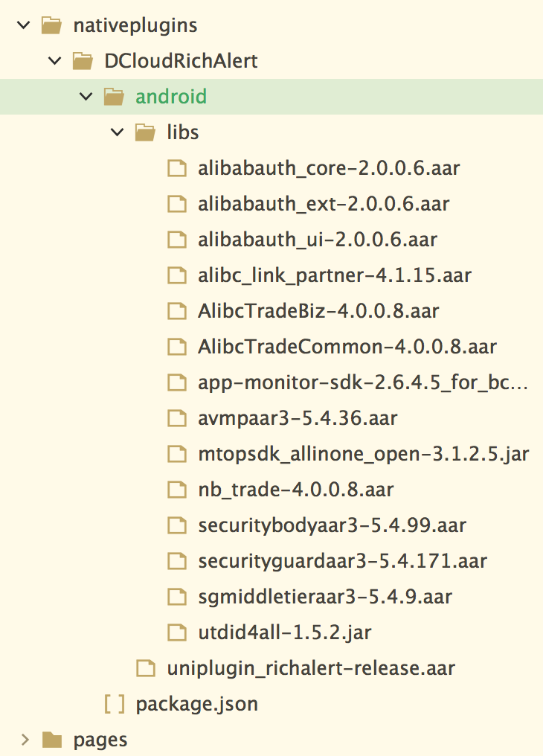
Task: Click the pages folder icon
Action: (51, 740)
